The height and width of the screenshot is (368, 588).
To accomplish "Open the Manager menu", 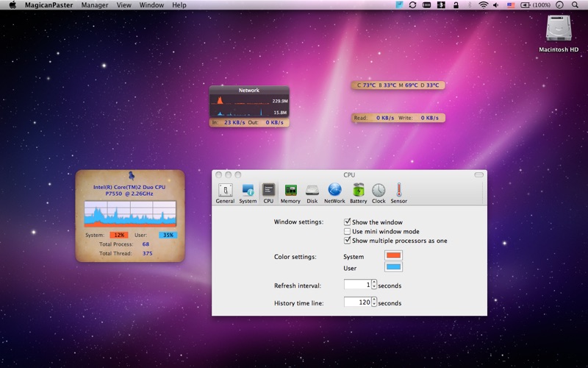I will click(x=95, y=5).
